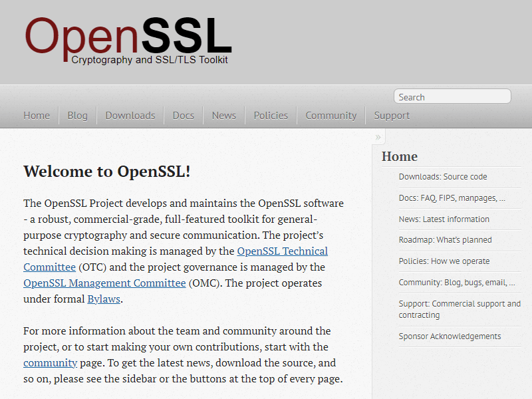
Task: Open the News nav item
Action: [x=224, y=116]
